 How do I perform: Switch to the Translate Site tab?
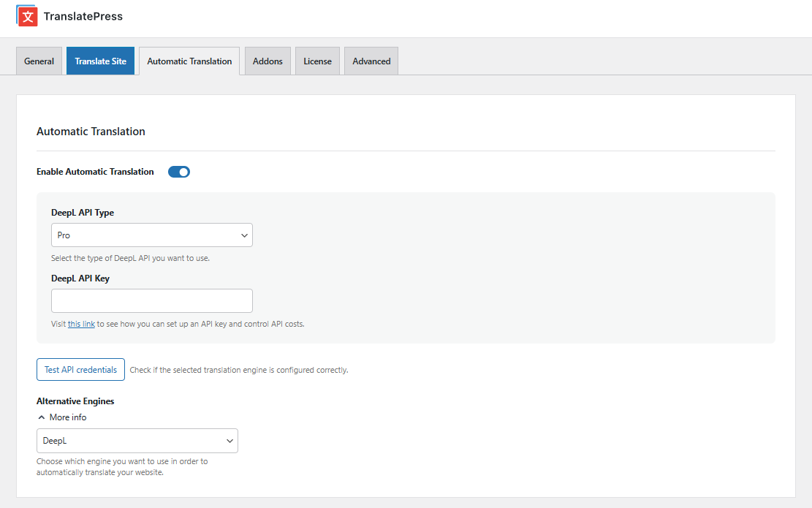click(100, 61)
